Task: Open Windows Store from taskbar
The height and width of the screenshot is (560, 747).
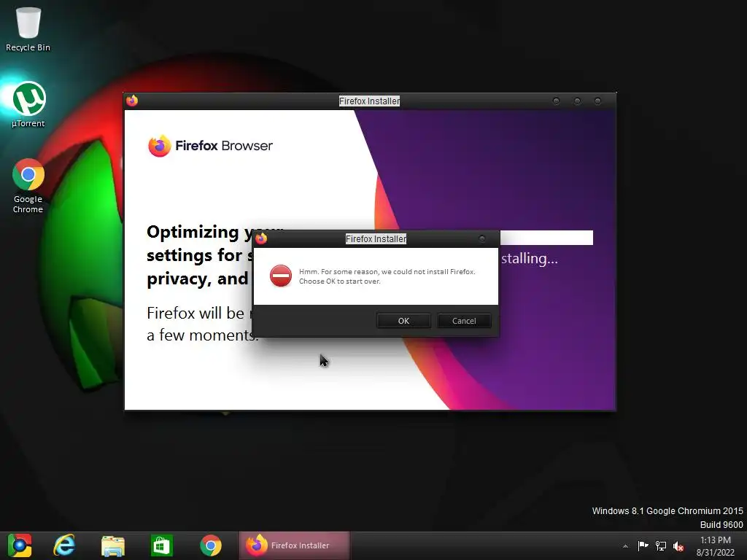Action: pos(161,545)
